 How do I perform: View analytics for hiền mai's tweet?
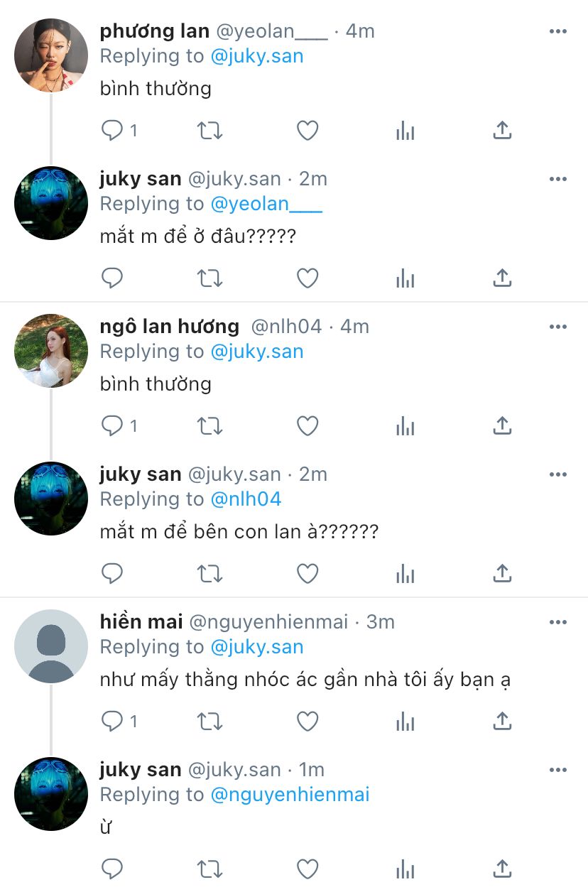pos(405,722)
